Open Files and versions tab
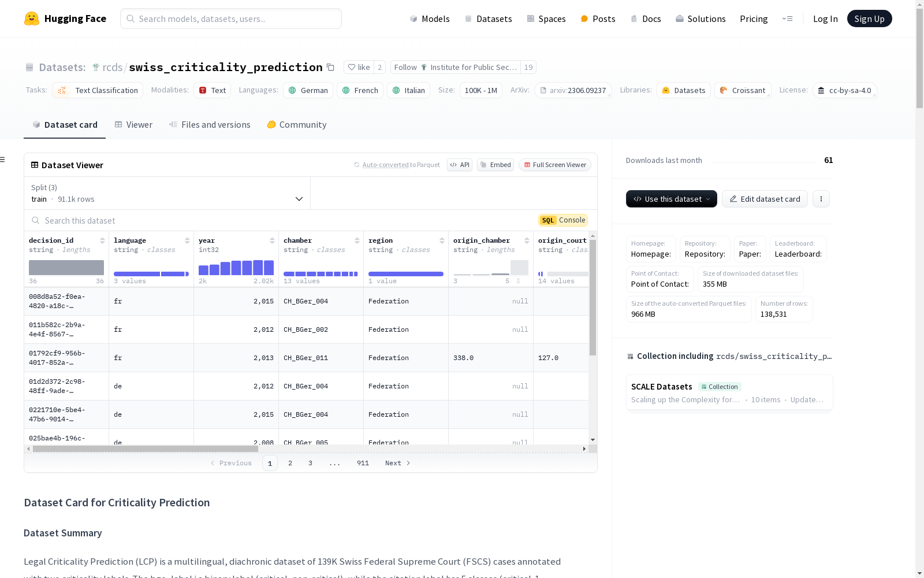924x578 pixels. click(210, 125)
